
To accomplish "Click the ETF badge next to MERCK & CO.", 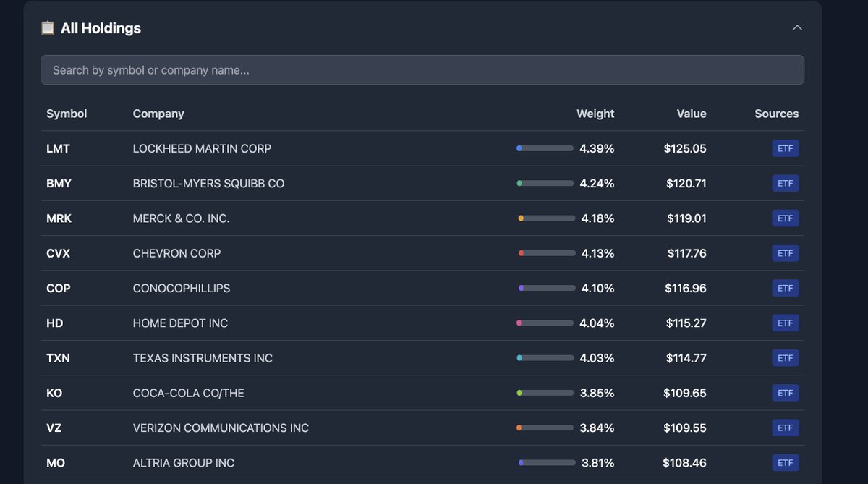I will point(786,218).
